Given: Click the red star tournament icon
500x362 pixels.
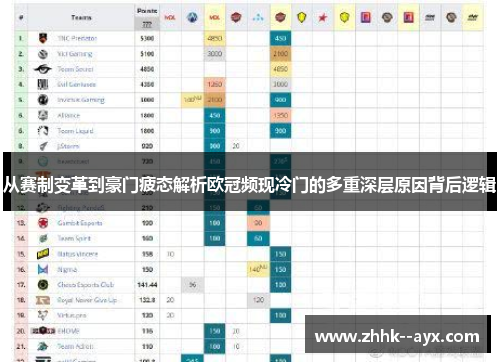Looking at the screenshot, I should pyautogui.click(x=322, y=17).
